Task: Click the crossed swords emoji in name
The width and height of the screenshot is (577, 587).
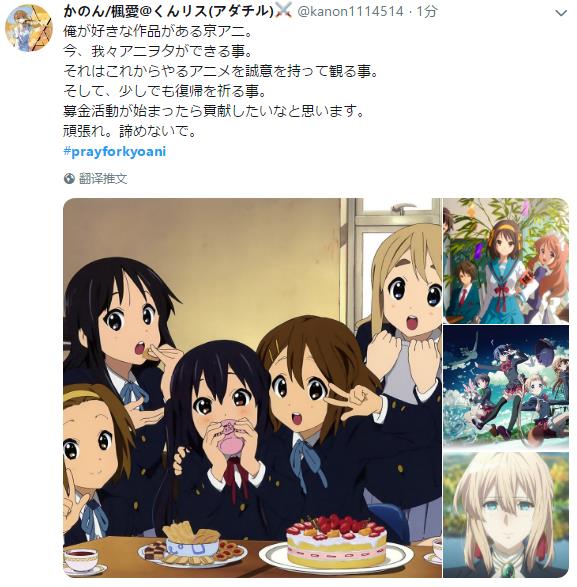Action: click(283, 12)
